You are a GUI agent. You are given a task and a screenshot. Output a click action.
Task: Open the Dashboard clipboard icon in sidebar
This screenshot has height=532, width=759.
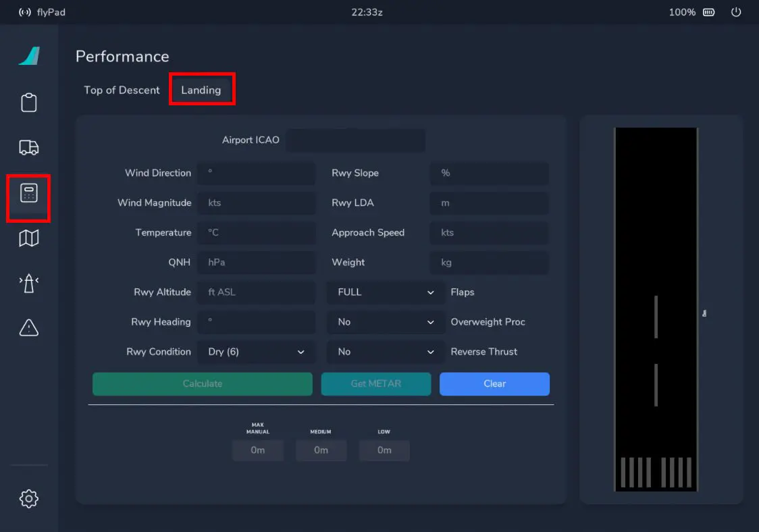(x=28, y=103)
